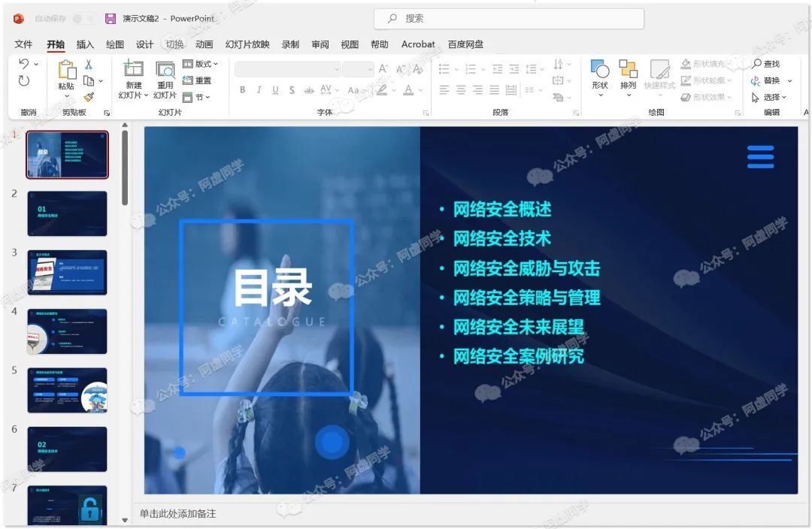Open line spacing dropdown
The image size is (812, 529).
[x=534, y=69]
